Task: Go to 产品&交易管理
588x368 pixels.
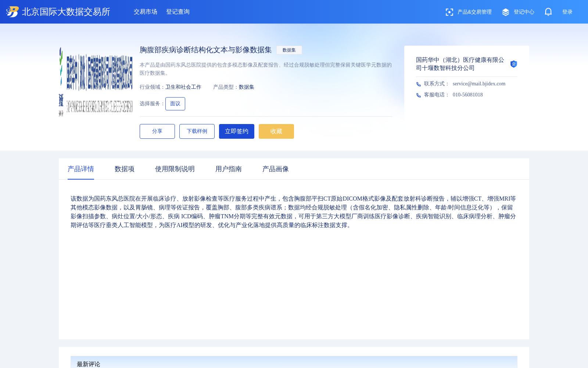Action: point(474,12)
